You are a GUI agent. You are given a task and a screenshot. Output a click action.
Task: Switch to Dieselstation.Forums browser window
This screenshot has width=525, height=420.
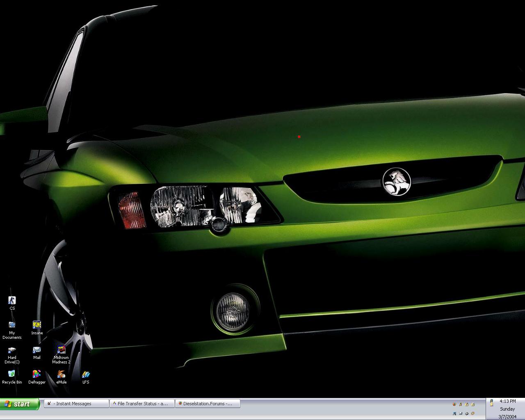(208, 404)
